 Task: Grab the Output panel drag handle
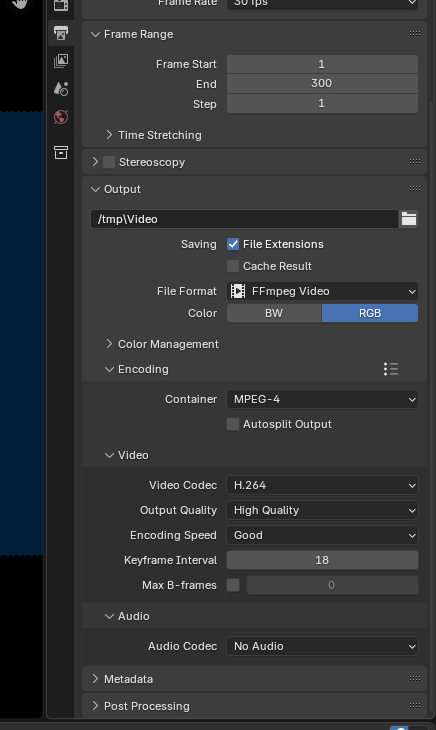415,189
